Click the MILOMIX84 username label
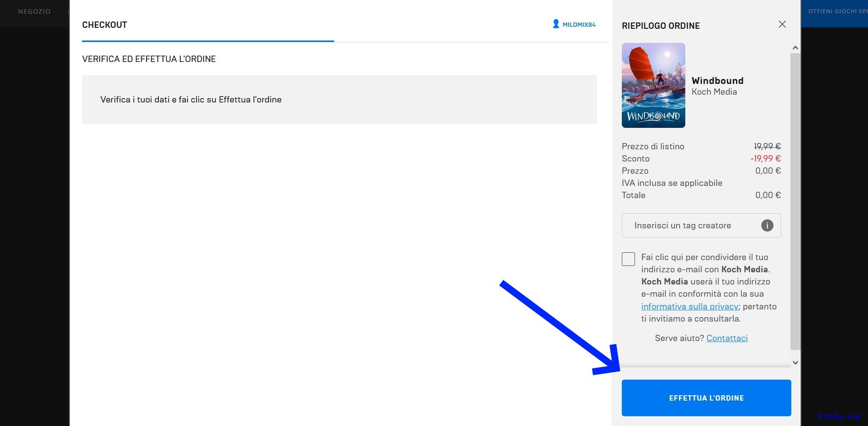The width and height of the screenshot is (868, 426). pyautogui.click(x=579, y=25)
